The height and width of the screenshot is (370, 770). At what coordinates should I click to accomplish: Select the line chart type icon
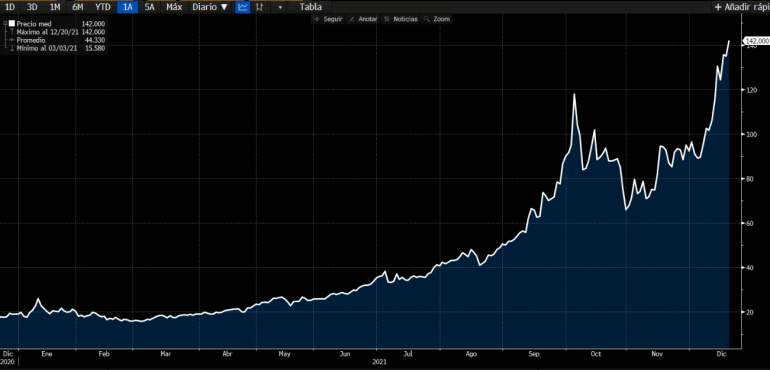pyautogui.click(x=243, y=7)
